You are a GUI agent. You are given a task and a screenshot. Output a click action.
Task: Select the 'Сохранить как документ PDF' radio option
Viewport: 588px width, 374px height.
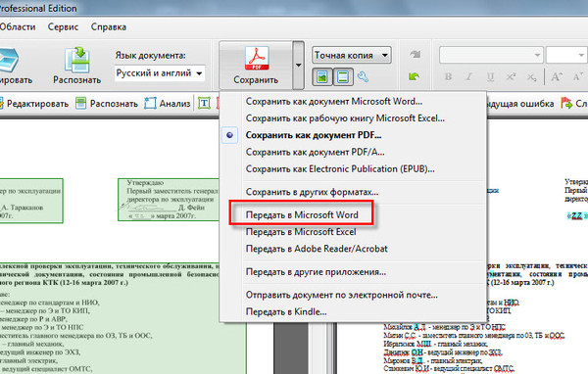click(x=229, y=135)
